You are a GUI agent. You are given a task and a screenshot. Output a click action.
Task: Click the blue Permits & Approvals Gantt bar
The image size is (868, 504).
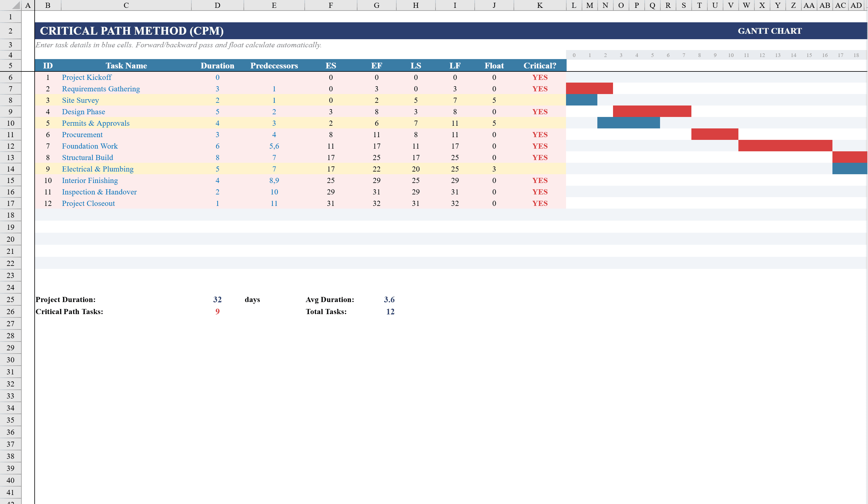628,123
